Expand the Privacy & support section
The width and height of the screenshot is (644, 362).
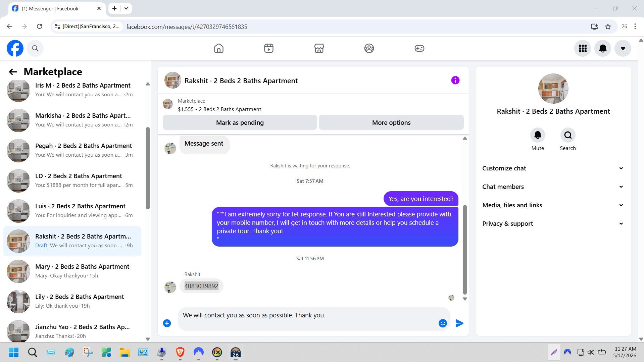(x=553, y=224)
